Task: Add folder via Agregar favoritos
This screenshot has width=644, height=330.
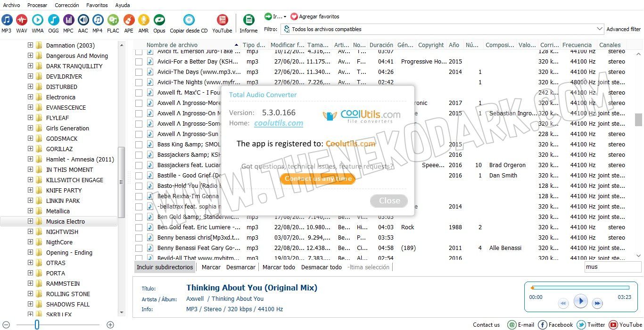Action: click(x=315, y=16)
